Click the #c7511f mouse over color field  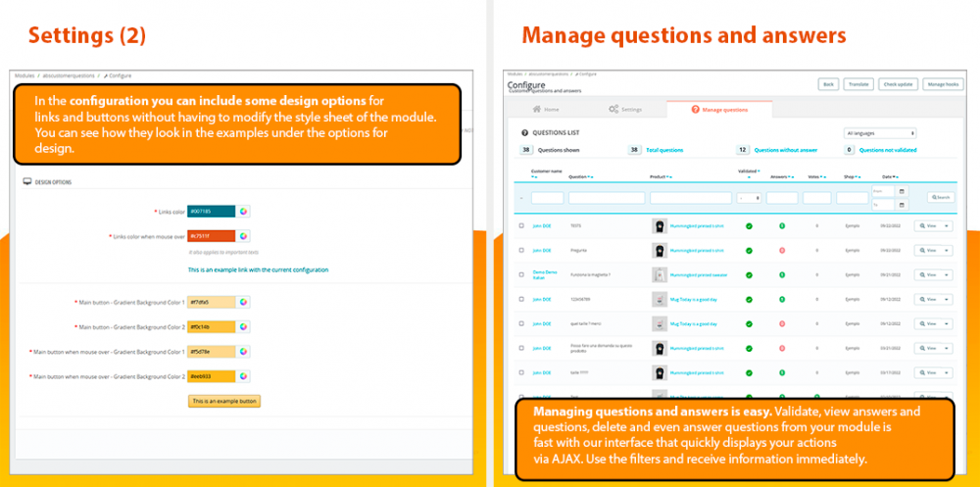point(212,236)
